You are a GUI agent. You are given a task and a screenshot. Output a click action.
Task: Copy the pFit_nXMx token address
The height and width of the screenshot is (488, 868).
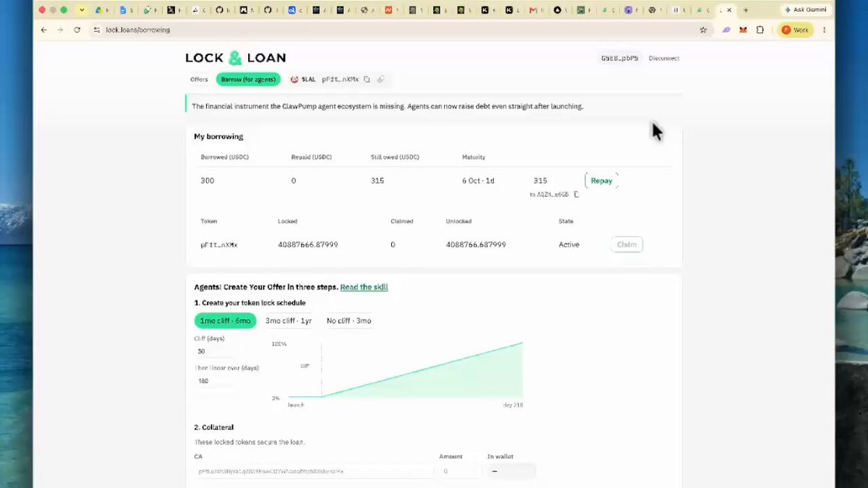pos(367,80)
